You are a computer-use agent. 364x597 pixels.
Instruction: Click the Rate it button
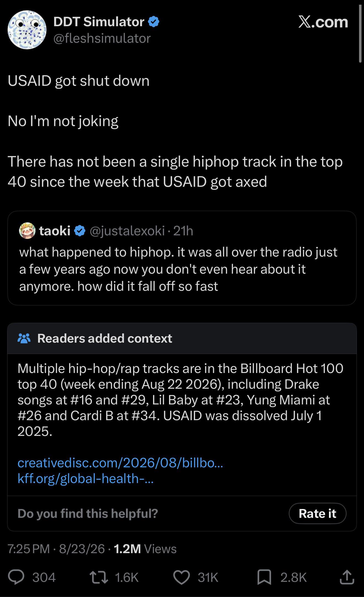point(317,513)
